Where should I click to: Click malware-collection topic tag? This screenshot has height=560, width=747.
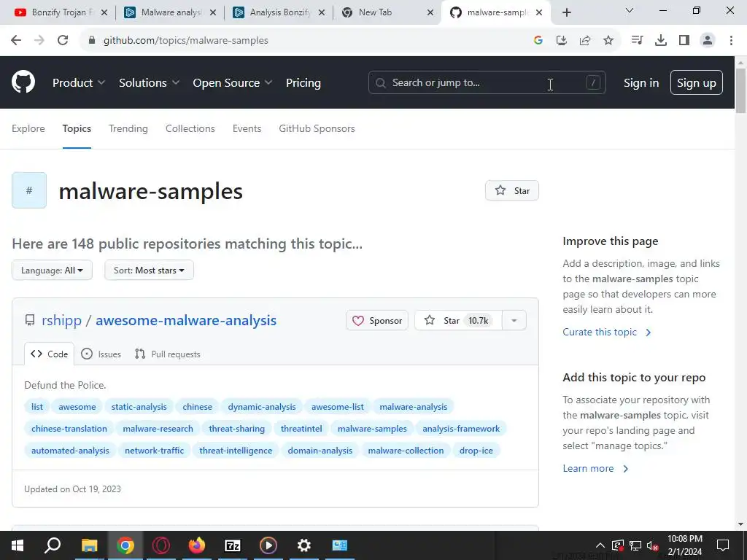406,451
